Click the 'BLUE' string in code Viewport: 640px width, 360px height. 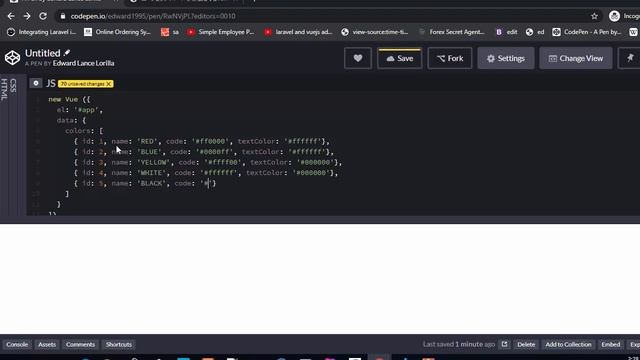(149, 152)
